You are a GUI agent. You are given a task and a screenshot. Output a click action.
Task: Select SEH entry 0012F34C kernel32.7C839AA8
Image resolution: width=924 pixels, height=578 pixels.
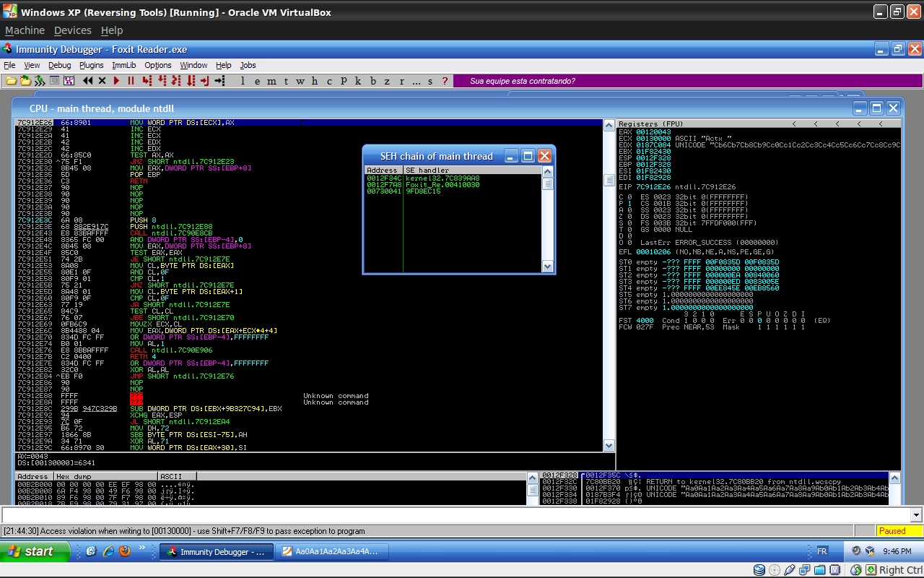[452, 178]
